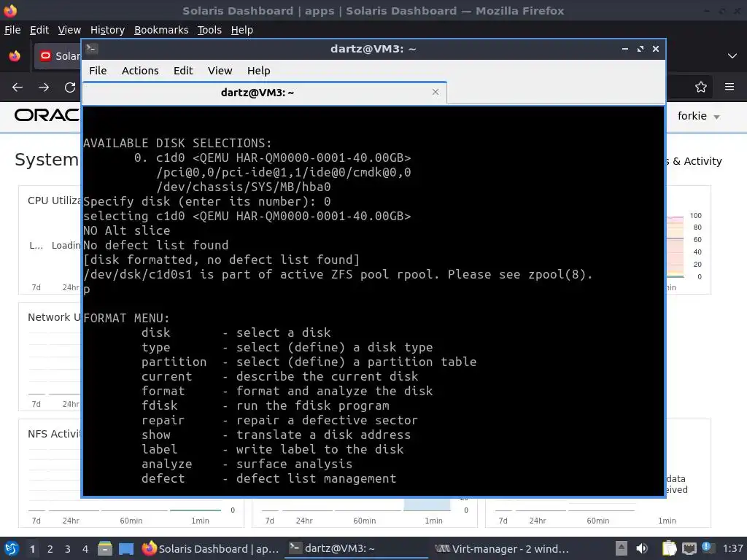The image size is (747, 560).
Task: Open file manager from taskbar
Action: (x=105, y=548)
